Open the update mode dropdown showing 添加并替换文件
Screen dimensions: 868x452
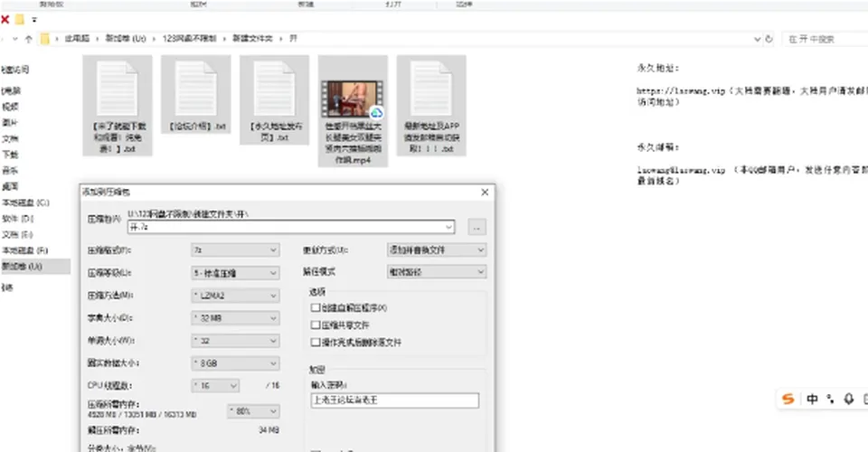tap(437, 250)
